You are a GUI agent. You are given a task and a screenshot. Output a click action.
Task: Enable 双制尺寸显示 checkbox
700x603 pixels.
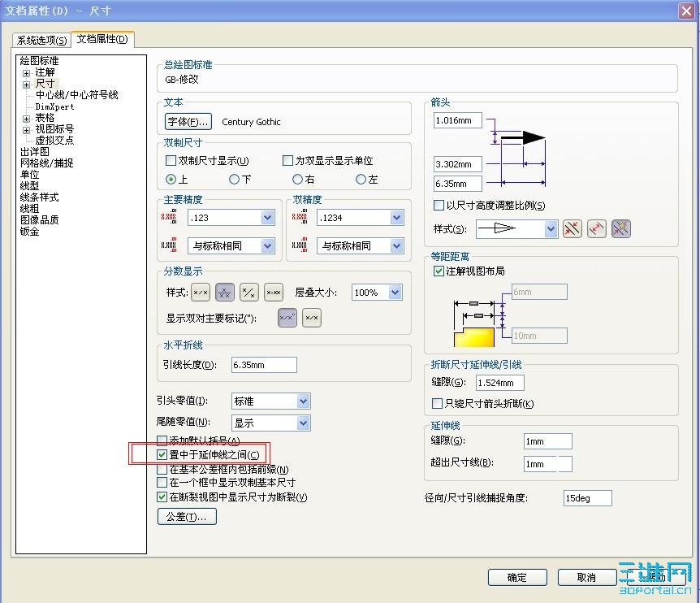[x=171, y=160]
